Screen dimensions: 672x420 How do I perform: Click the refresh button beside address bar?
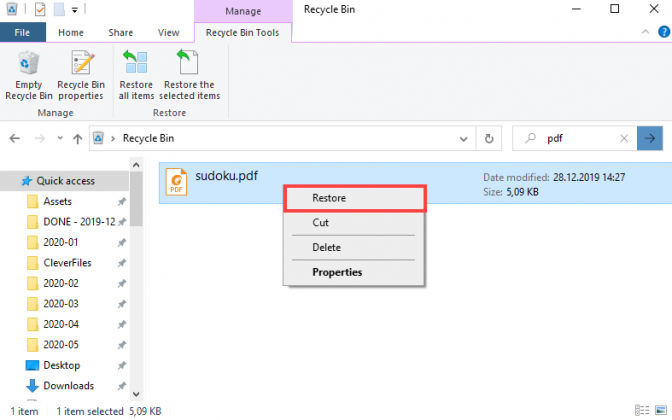pos(489,138)
